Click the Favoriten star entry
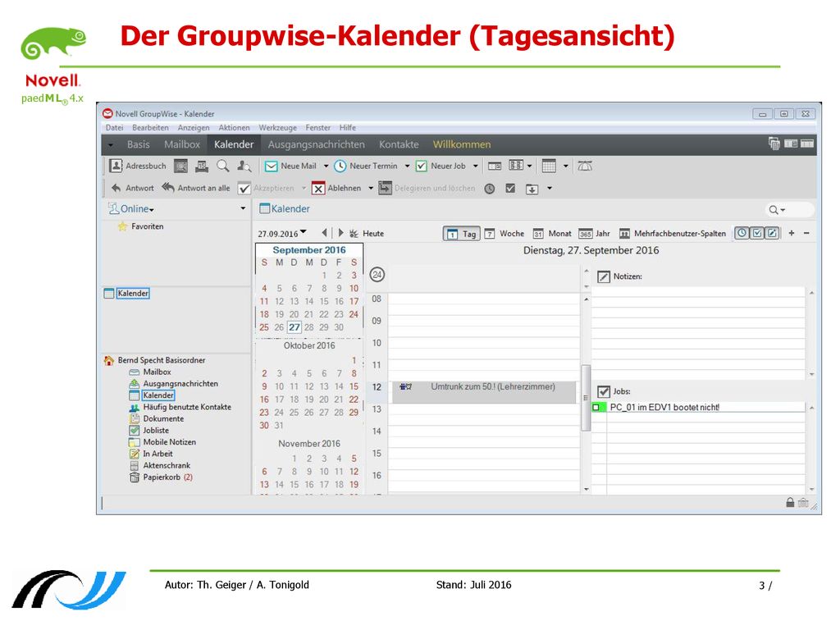Screen dimensions: 840x630 [x=141, y=226]
